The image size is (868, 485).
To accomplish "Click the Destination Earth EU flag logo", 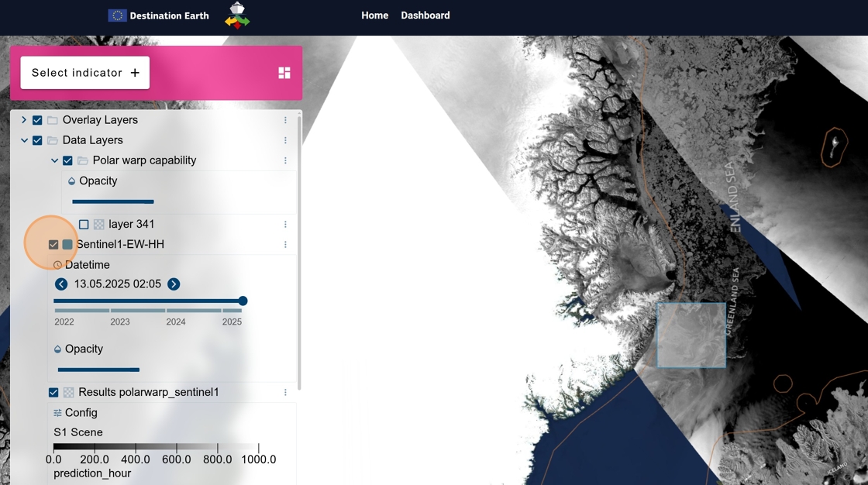I will (x=117, y=15).
